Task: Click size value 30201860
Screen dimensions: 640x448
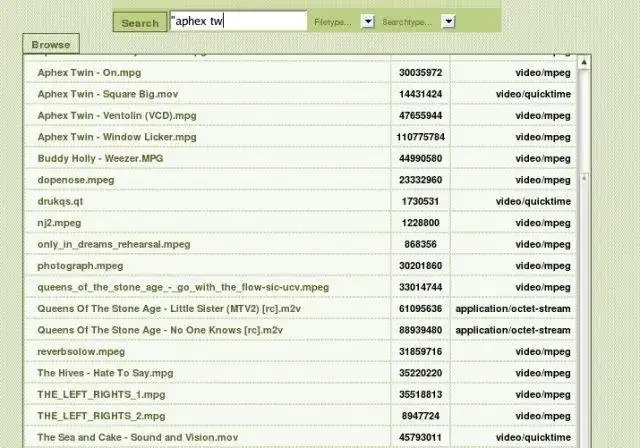Action: [x=420, y=266]
